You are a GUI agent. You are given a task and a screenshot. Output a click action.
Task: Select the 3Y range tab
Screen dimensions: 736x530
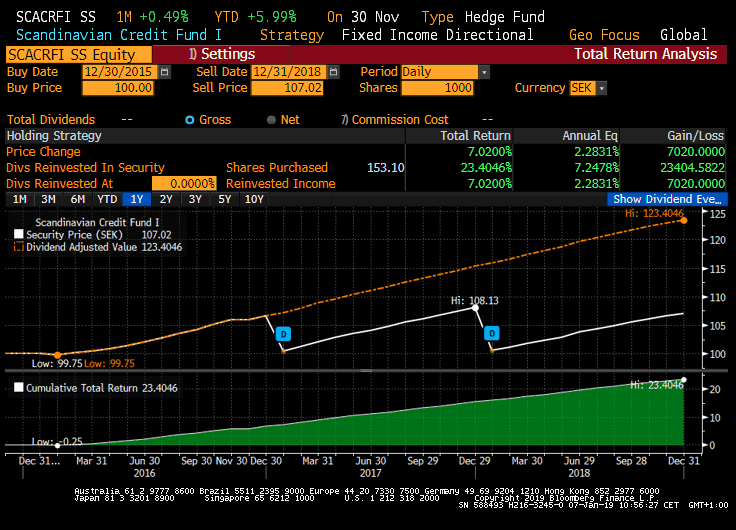point(195,199)
